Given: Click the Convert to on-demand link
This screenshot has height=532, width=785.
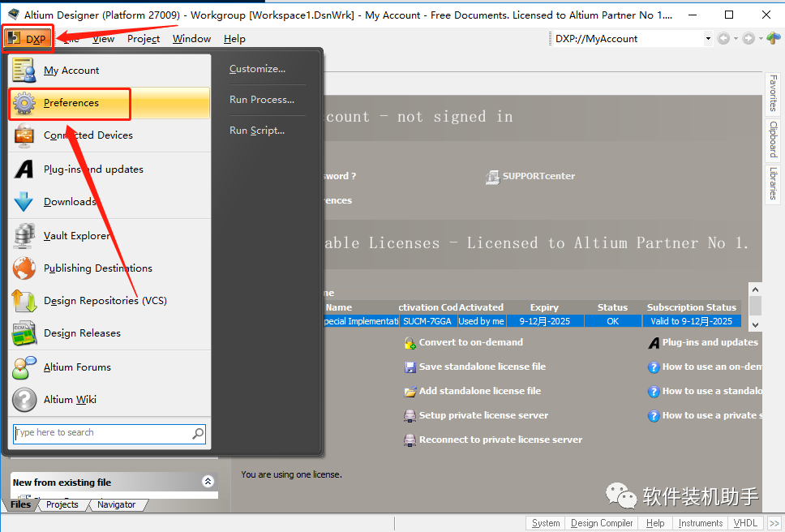Looking at the screenshot, I should tap(470, 342).
